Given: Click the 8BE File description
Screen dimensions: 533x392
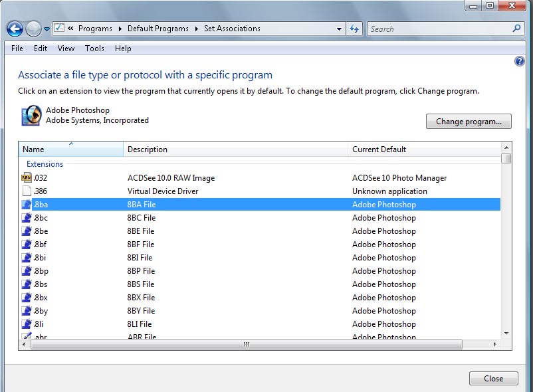Looking at the screenshot, I should point(141,231).
